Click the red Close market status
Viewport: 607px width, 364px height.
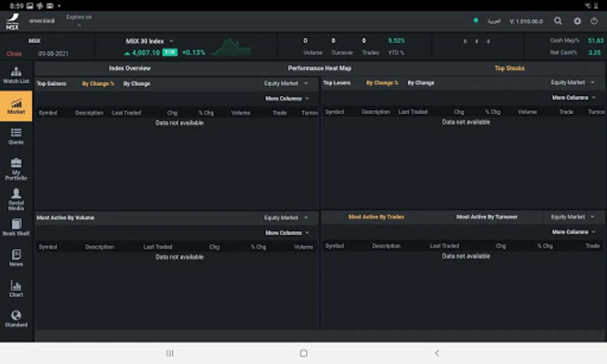tap(14, 54)
